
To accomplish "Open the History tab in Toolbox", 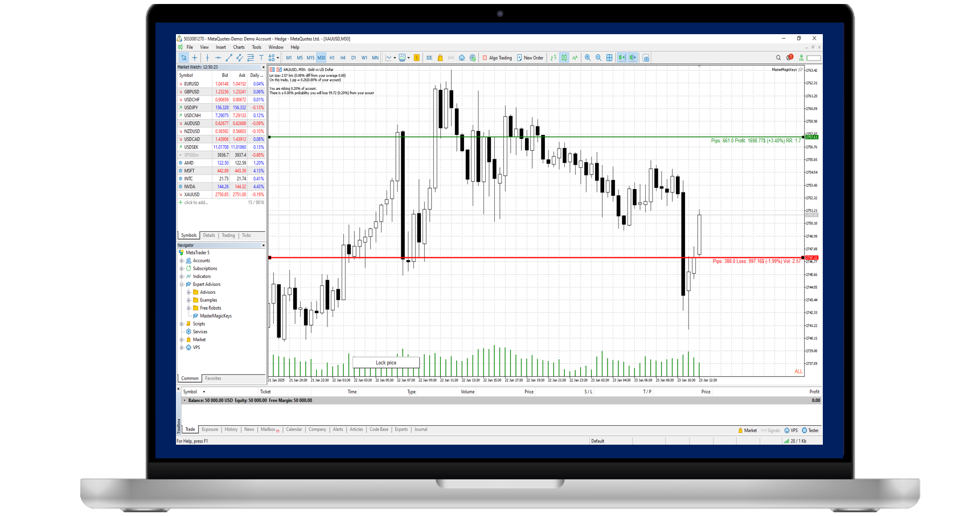I will [231, 429].
